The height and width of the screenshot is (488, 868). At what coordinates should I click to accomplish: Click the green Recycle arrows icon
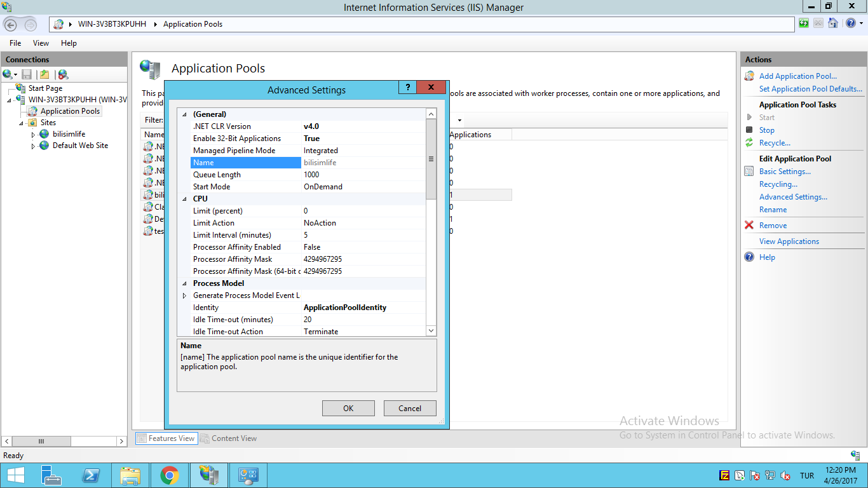pos(749,143)
